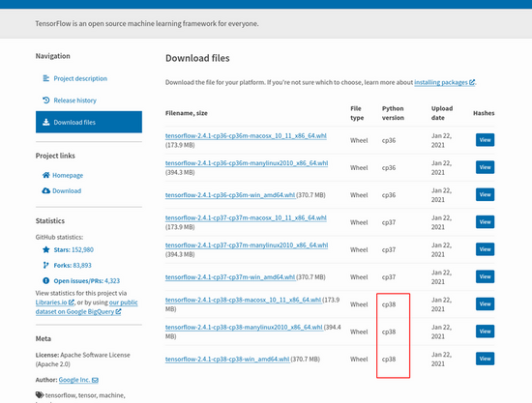Download tensorflow cp38 macosx wheel file
532x403 pixels.
tap(243, 300)
